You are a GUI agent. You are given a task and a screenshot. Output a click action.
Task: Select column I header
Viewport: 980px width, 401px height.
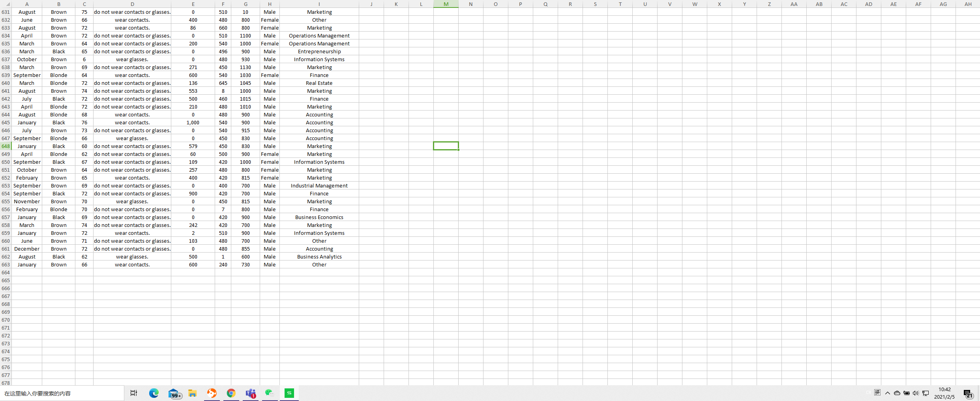click(x=319, y=4)
